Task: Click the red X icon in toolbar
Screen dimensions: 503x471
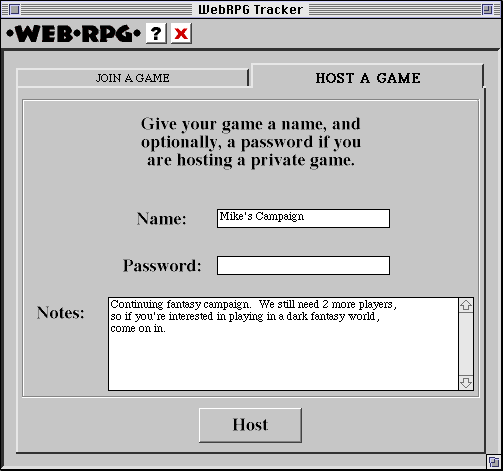Action: coord(181,33)
